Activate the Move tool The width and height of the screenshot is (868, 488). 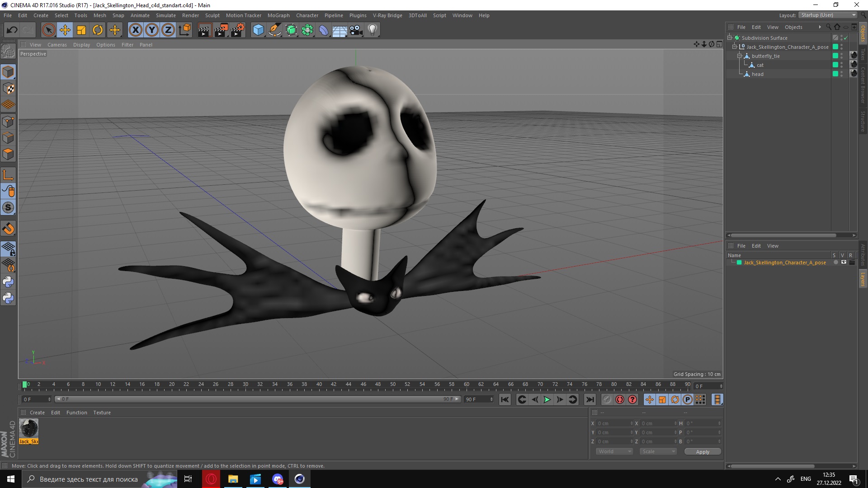coord(65,30)
